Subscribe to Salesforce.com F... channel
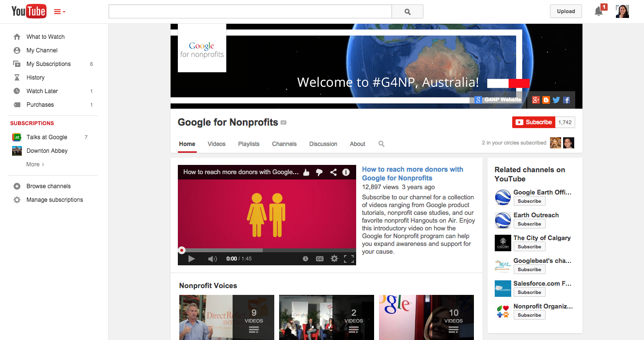The height and width of the screenshot is (340, 644). pyautogui.click(x=530, y=292)
